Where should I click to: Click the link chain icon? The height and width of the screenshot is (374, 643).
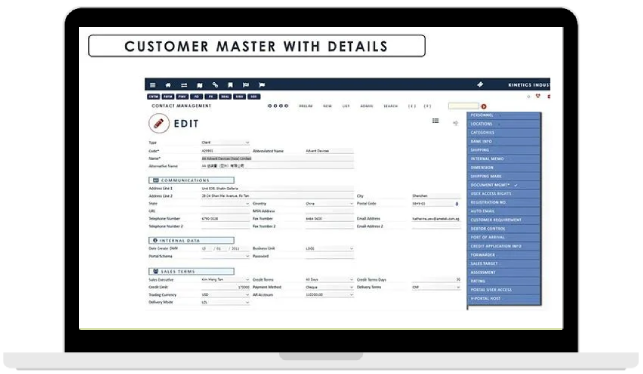(215, 84)
